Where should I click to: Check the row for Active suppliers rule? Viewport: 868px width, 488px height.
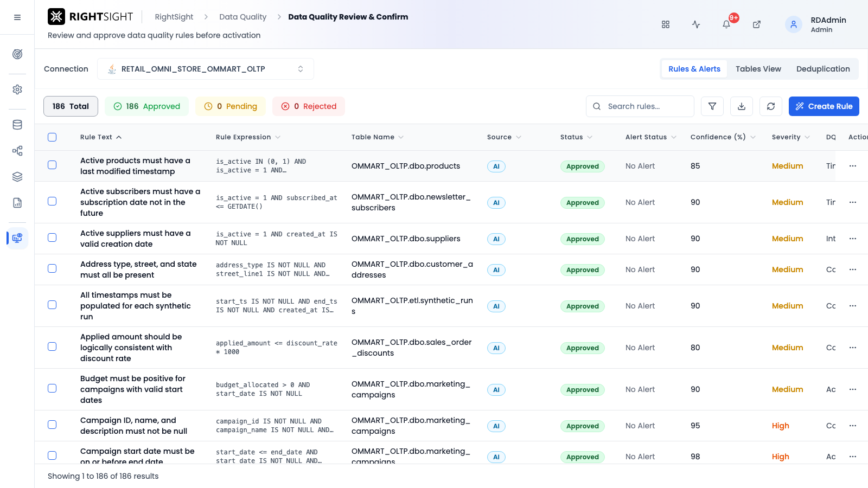pos(52,237)
